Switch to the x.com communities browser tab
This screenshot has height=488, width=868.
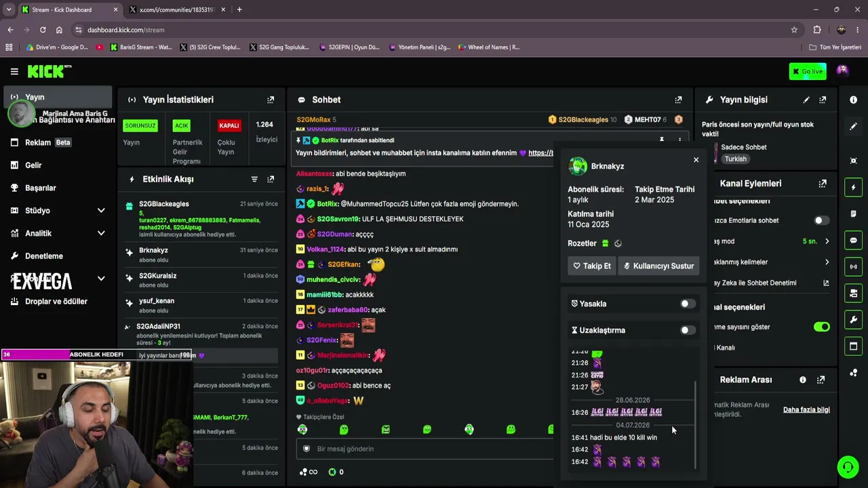tap(177, 9)
